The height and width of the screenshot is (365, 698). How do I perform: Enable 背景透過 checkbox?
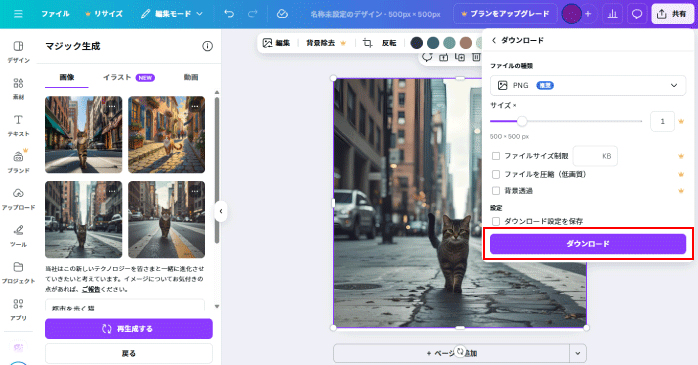[496, 191]
